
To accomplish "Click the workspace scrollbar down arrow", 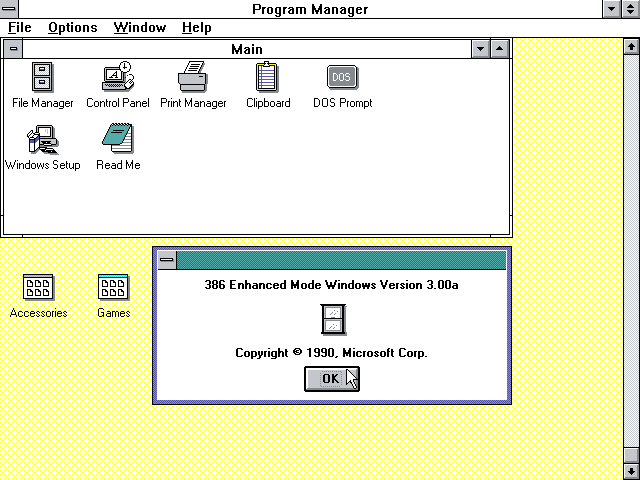I will coord(631,472).
